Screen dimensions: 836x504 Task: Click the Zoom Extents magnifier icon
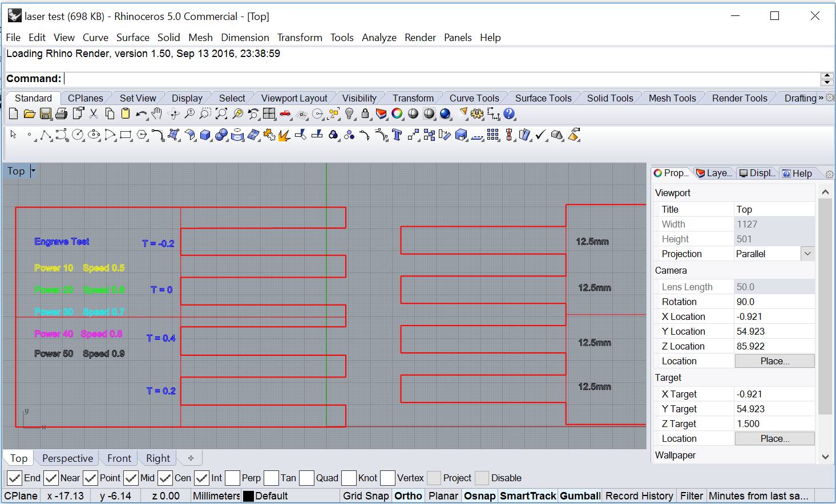click(x=221, y=113)
